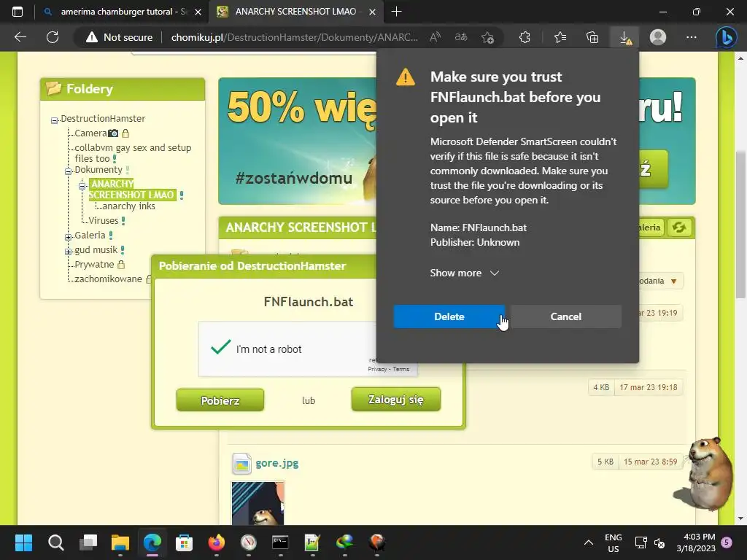Collapse the DestructionHamster root folder
The width and height of the screenshot is (747, 560).
pyautogui.click(x=54, y=120)
